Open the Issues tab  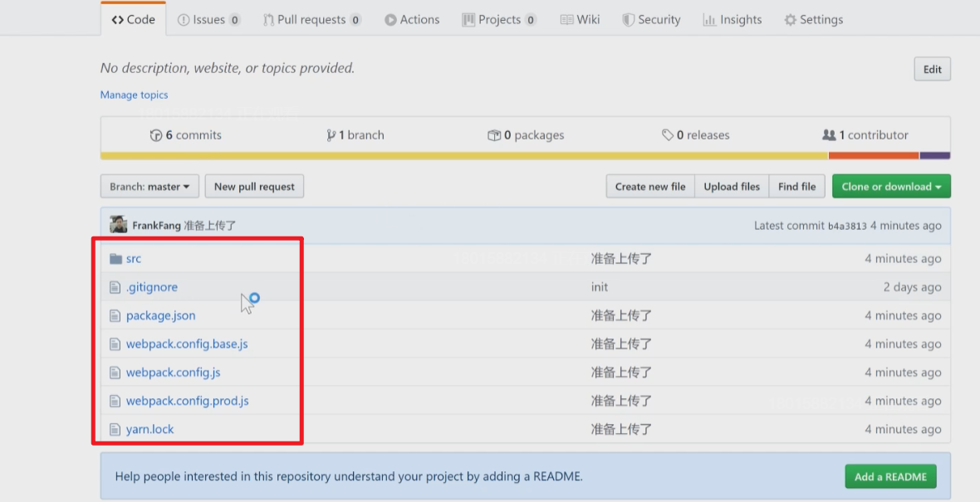click(208, 19)
